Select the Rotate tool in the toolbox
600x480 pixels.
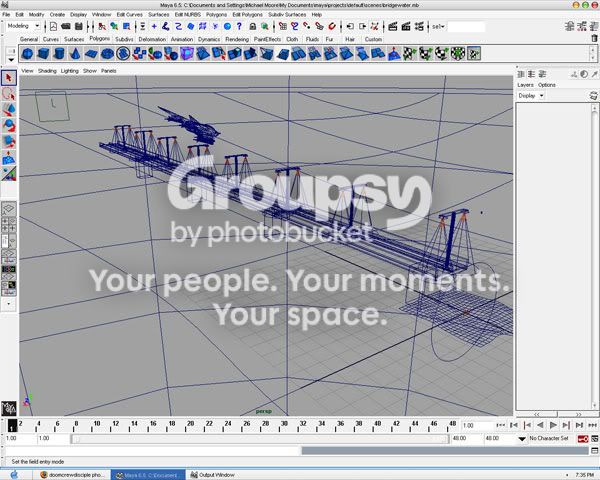(9, 126)
